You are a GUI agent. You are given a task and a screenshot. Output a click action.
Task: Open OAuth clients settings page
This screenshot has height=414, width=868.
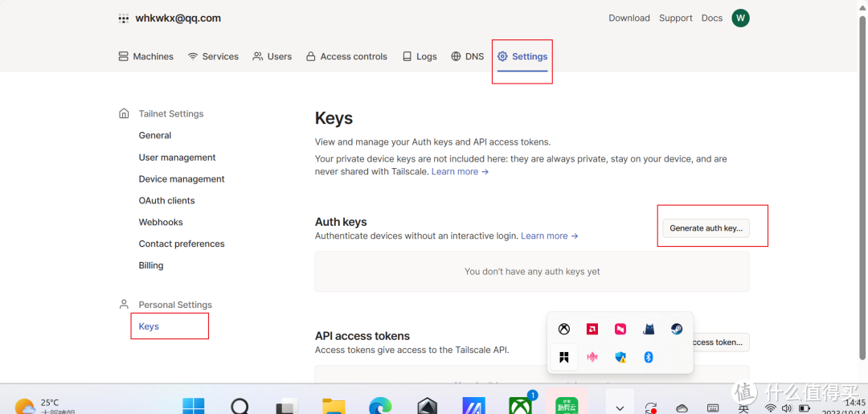tap(166, 200)
